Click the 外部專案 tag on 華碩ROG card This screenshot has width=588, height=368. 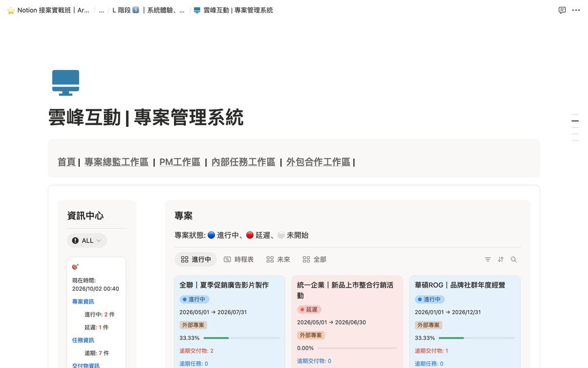pos(429,325)
